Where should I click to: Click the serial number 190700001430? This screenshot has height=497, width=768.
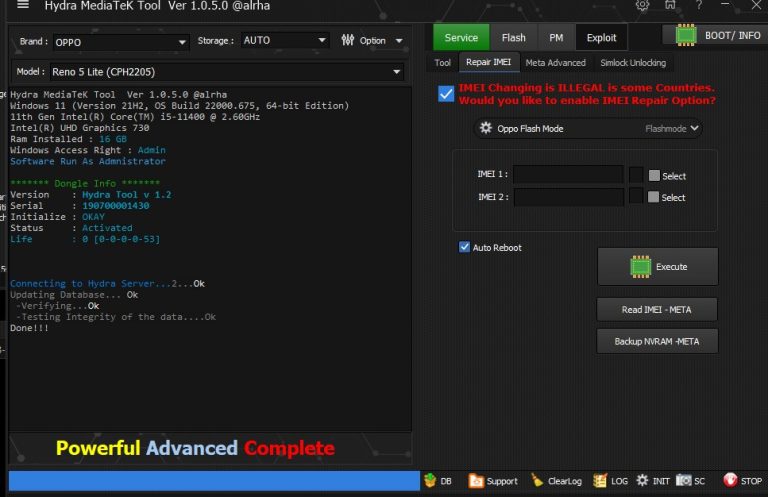[x=116, y=206]
